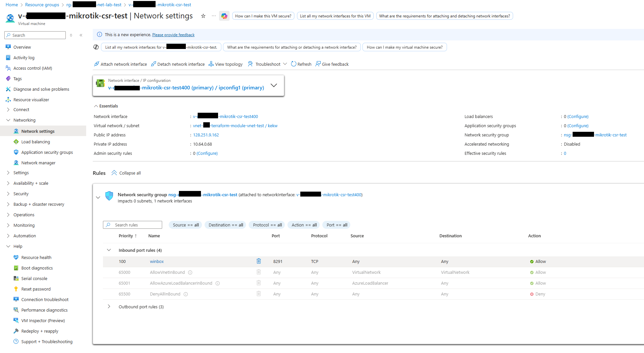Open Diagnose and solve problems

click(x=41, y=89)
